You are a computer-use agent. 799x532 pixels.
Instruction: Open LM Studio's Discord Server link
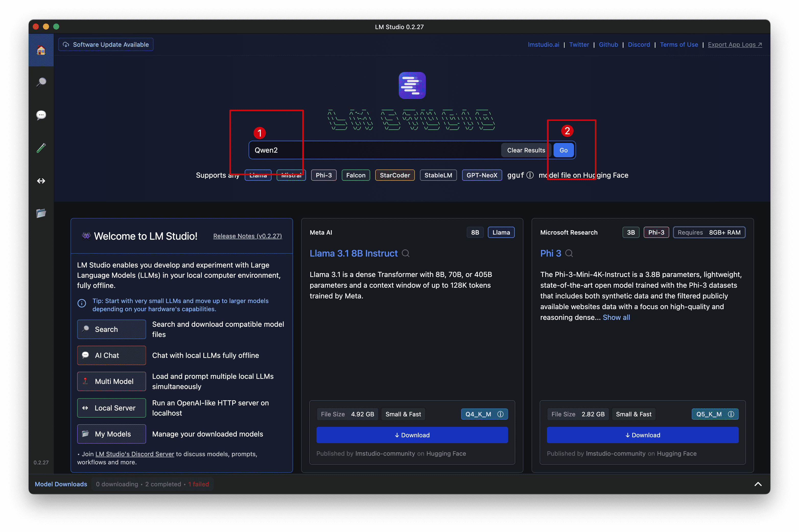[x=134, y=454]
